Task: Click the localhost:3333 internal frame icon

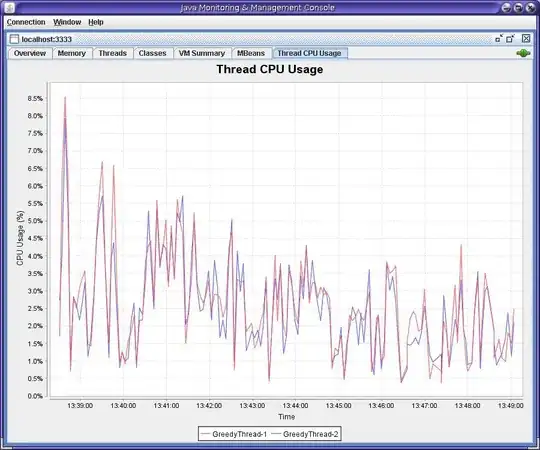Action: [14, 39]
